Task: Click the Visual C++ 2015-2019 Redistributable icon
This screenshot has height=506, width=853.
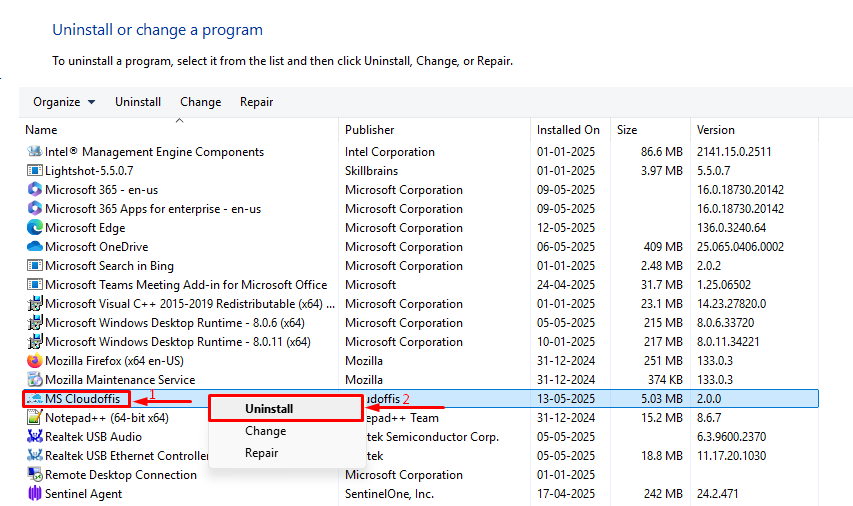Action: point(35,304)
